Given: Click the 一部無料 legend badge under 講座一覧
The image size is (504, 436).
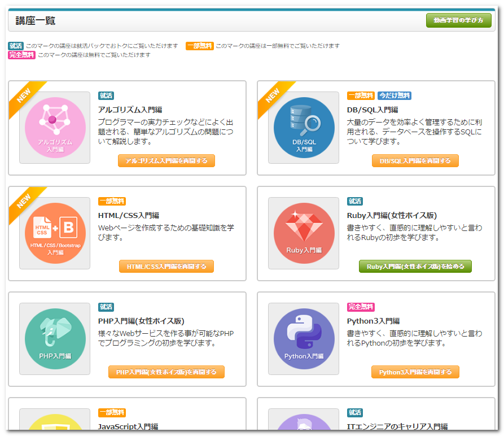Looking at the screenshot, I should (x=200, y=46).
